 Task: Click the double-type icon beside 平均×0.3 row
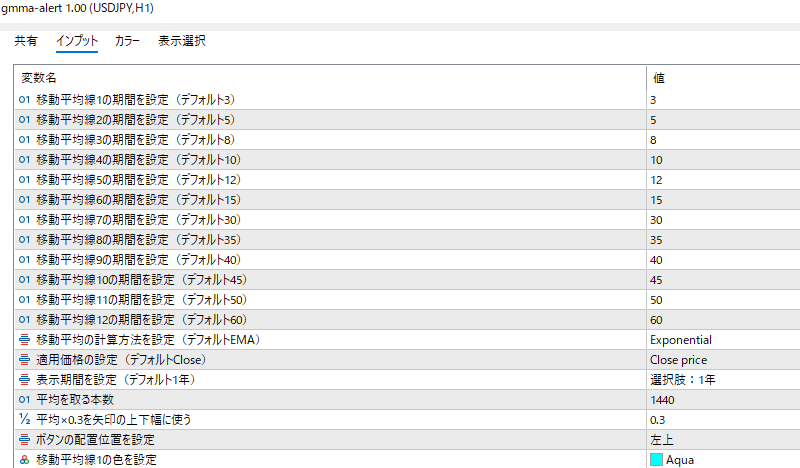point(25,419)
